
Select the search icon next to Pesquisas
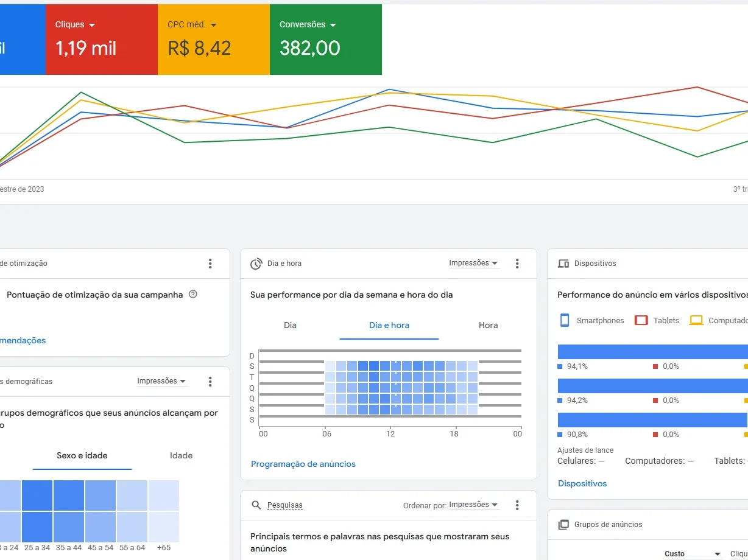256,505
